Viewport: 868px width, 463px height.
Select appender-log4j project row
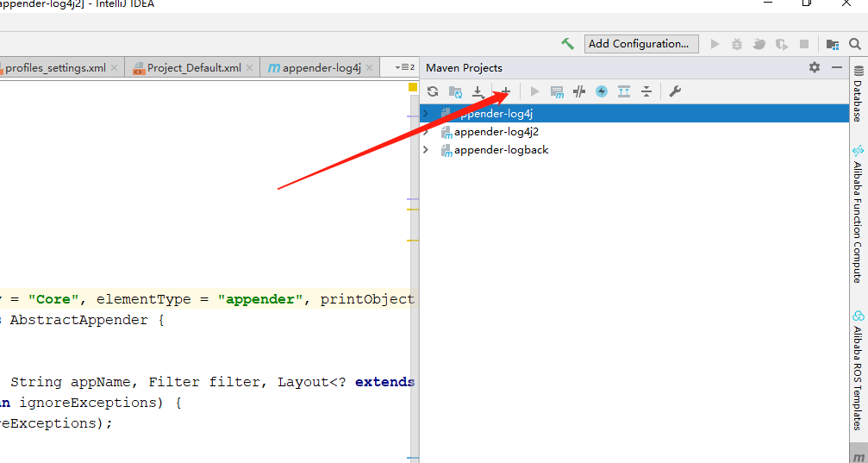pyautogui.click(x=634, y=114)
